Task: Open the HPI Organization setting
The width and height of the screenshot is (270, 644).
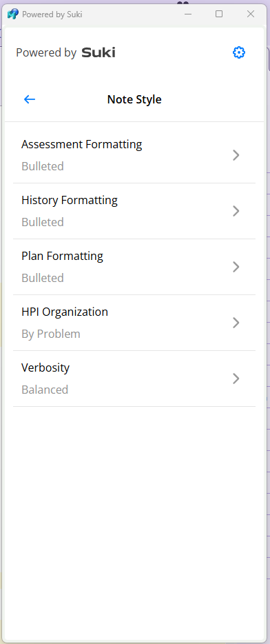Action: [134, 323]
